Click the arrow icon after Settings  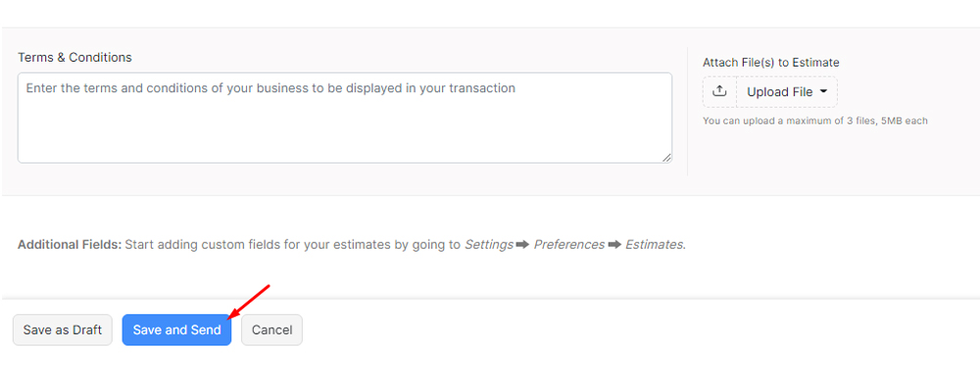click(x=522, y=245)
